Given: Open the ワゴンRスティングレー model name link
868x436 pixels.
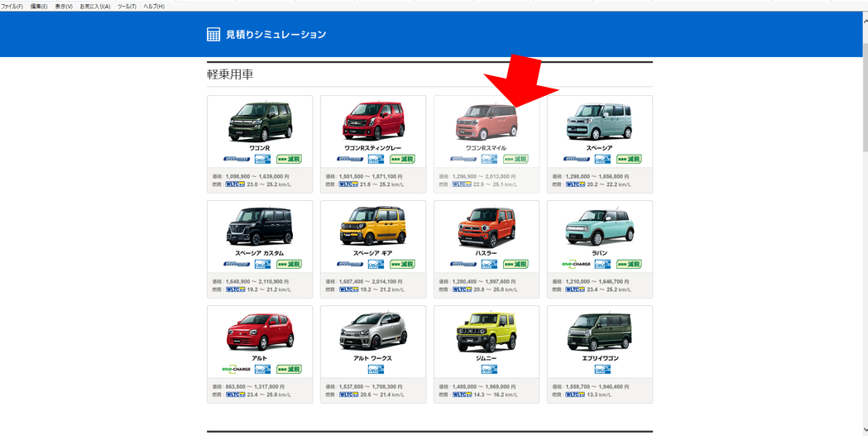Looking at the screenshot, I should pos(373,148).
